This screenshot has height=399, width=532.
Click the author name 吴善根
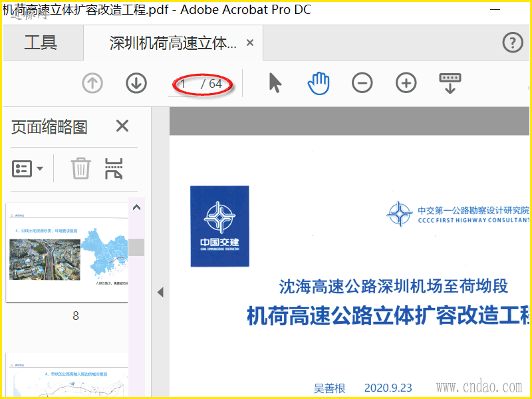pyautogui.click(x=329, y=388)
